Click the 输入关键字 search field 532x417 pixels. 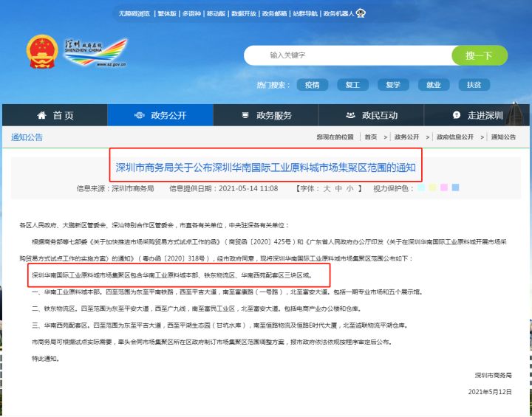click(x=348, y=55)
